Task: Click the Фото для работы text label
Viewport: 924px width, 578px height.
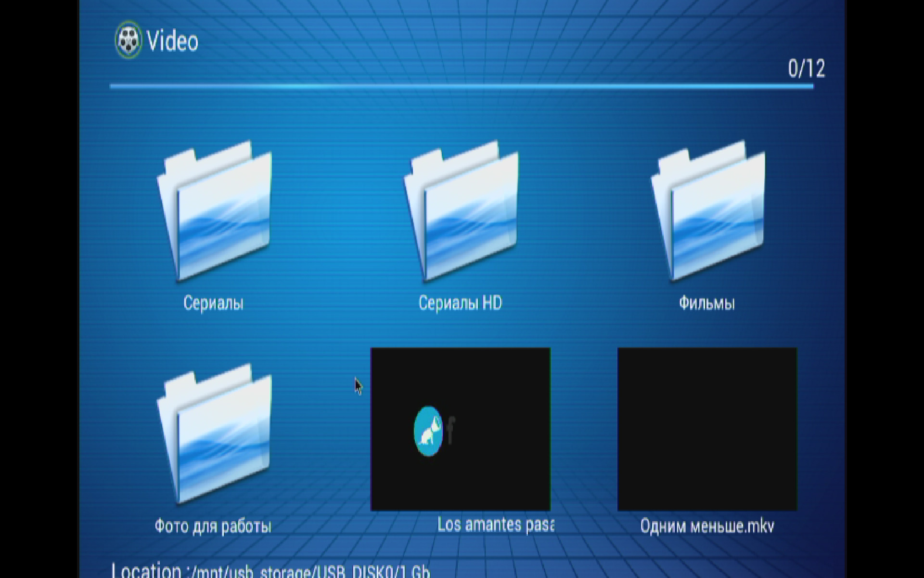Action: (x=213, y=525)
